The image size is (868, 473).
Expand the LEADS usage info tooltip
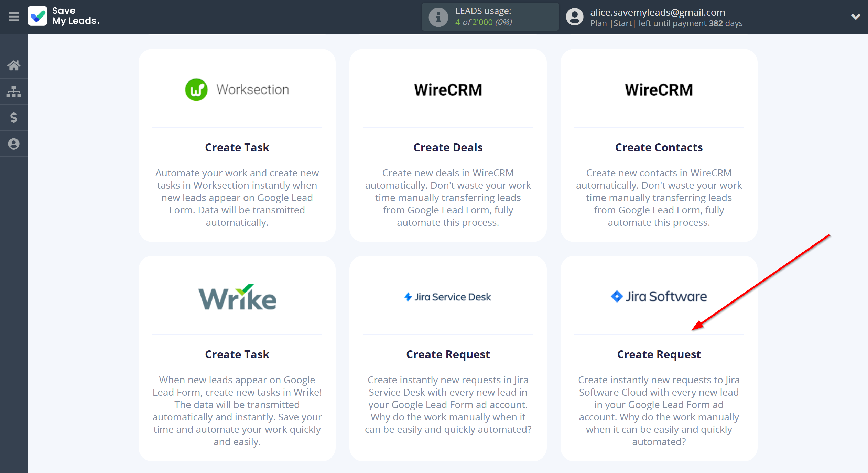coord(436,17)
